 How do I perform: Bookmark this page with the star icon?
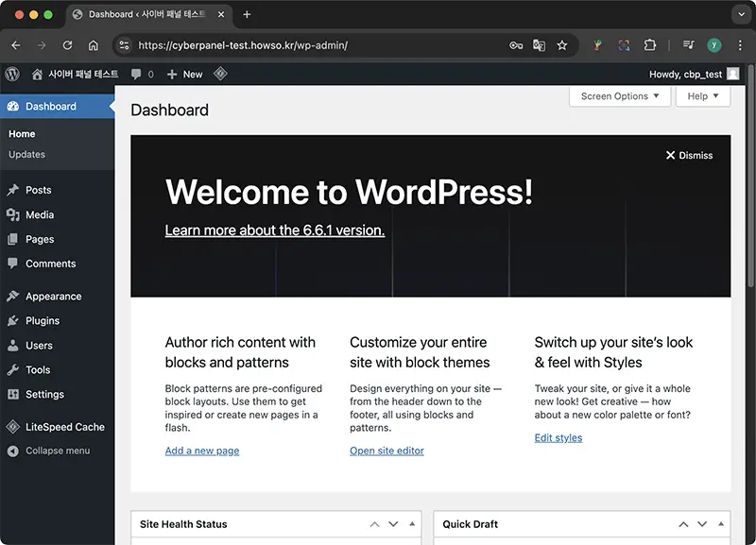(x=561, y=45)
